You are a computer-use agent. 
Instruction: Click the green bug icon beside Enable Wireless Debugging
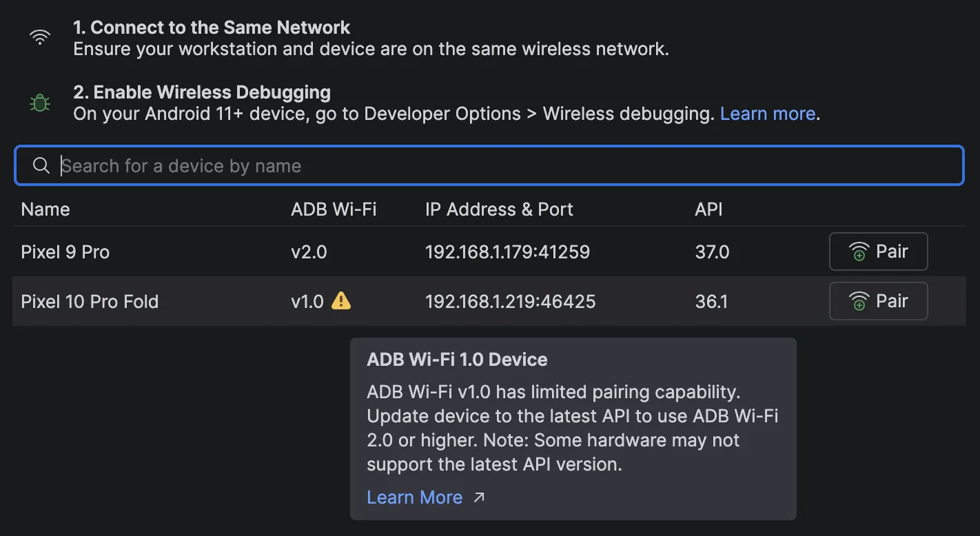point(40,103)
